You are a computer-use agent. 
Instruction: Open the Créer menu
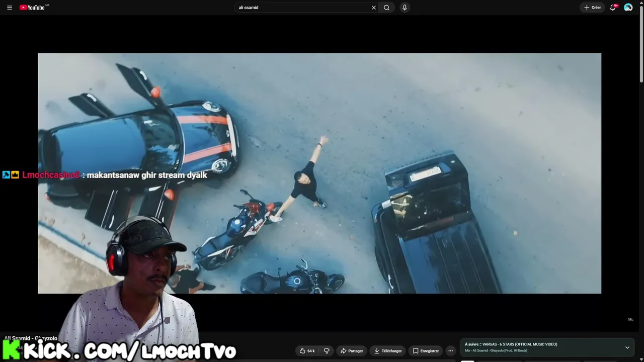tap(593, 8)
